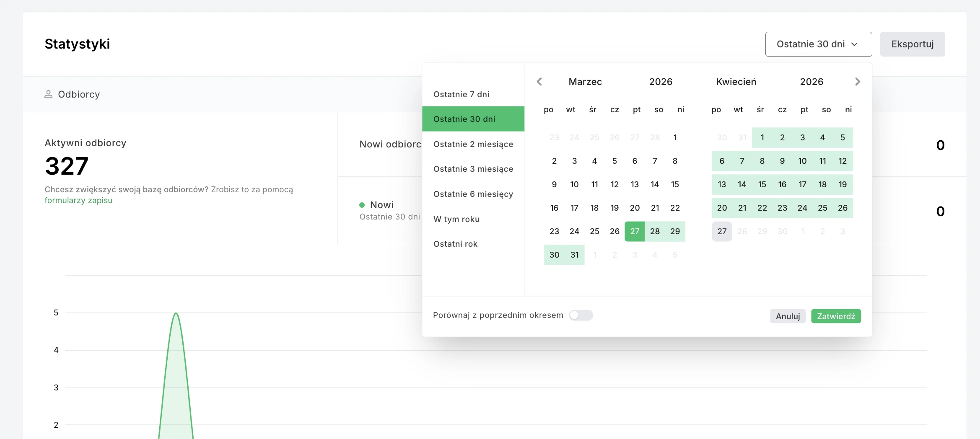This screenshot has width=980, height=439.
Task: Select 'Ostatnie 7 dni' preset
Action: [461, 94]
